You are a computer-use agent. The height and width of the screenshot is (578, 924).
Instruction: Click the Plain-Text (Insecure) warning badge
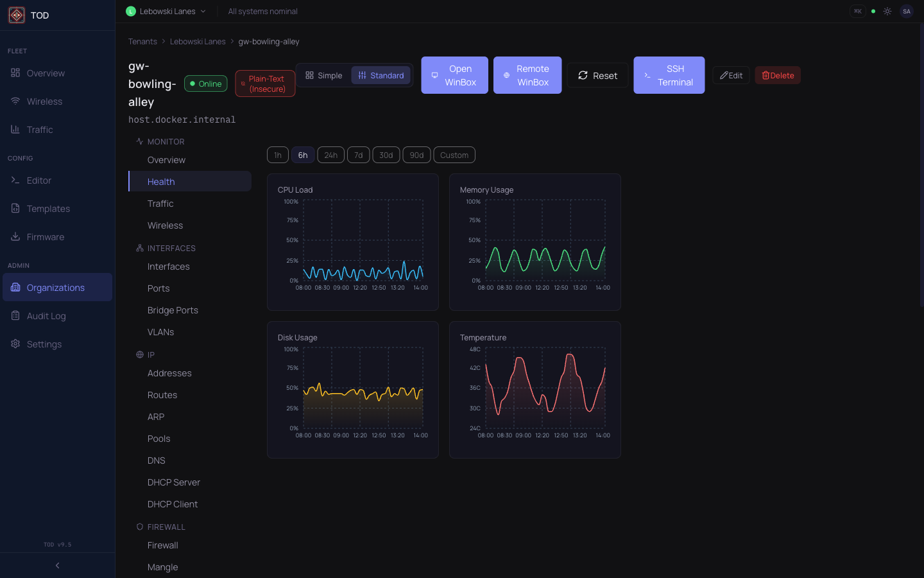(x=264, y=83)
